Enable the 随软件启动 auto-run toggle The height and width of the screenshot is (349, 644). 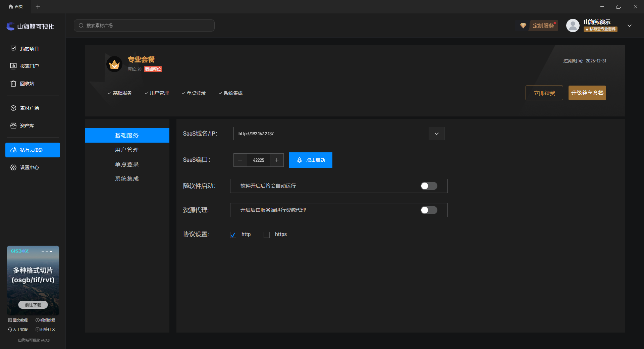click(429, 186)
